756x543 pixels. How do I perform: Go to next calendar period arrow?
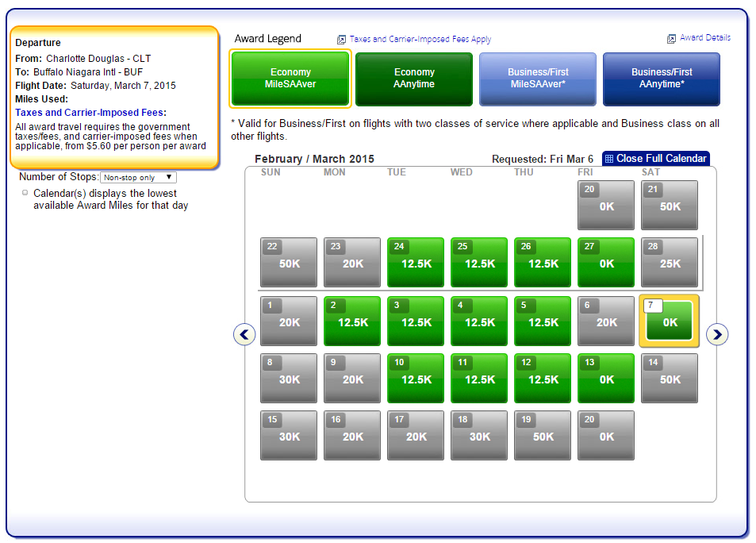[717, 334]
